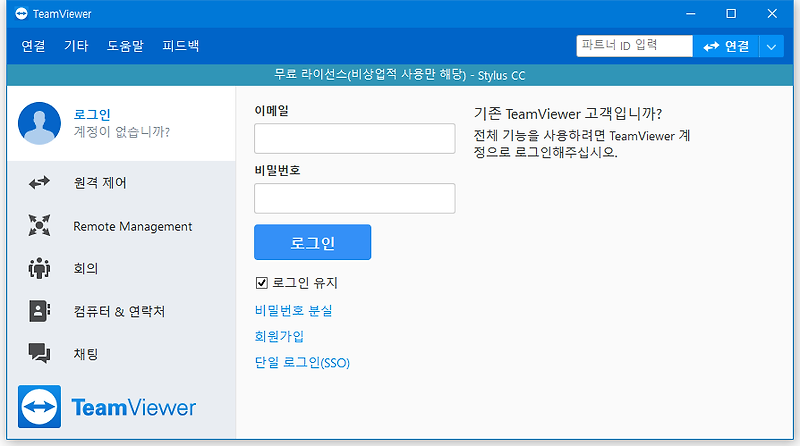Image resolution: width=800 pixels, height=446 pixels.
Task: Open the 연결 menu
Action: point(33,46)
